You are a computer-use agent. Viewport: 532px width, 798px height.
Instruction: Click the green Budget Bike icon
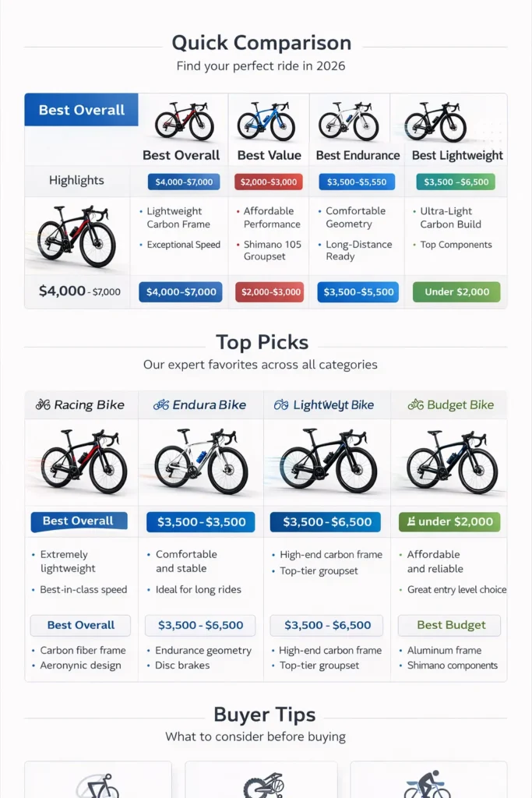[x=414, y=404]
